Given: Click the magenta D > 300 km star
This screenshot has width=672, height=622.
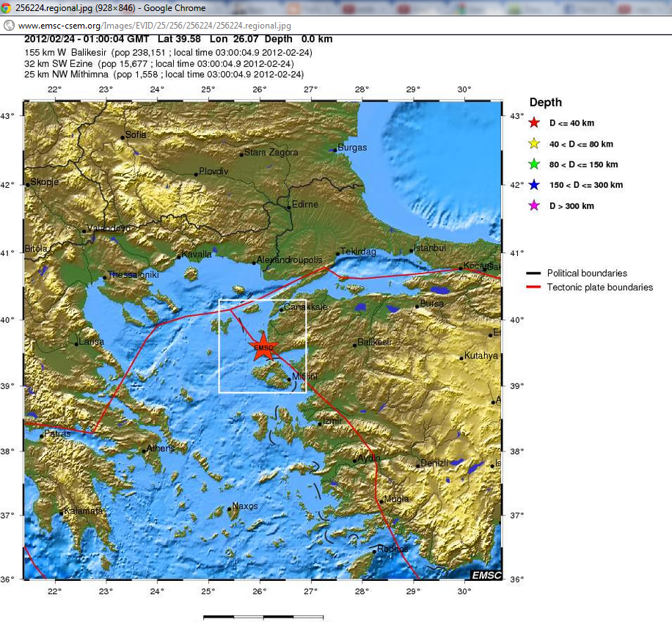Looking at the screenshot, I should tap(534, 205).
